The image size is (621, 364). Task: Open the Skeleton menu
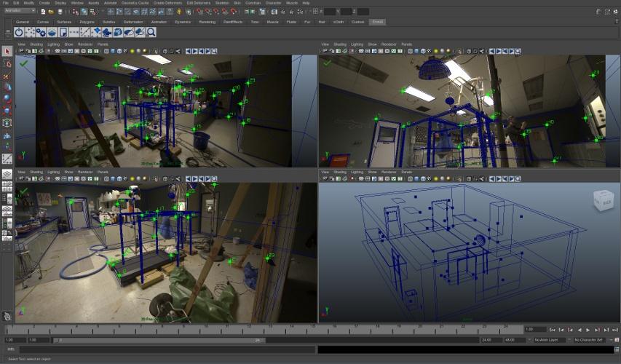click(x=221, y=3)
